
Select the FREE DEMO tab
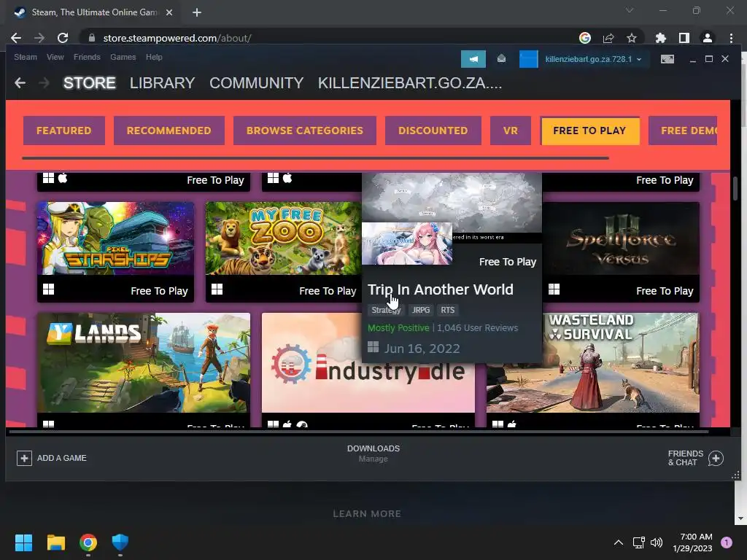click(683, 131)
